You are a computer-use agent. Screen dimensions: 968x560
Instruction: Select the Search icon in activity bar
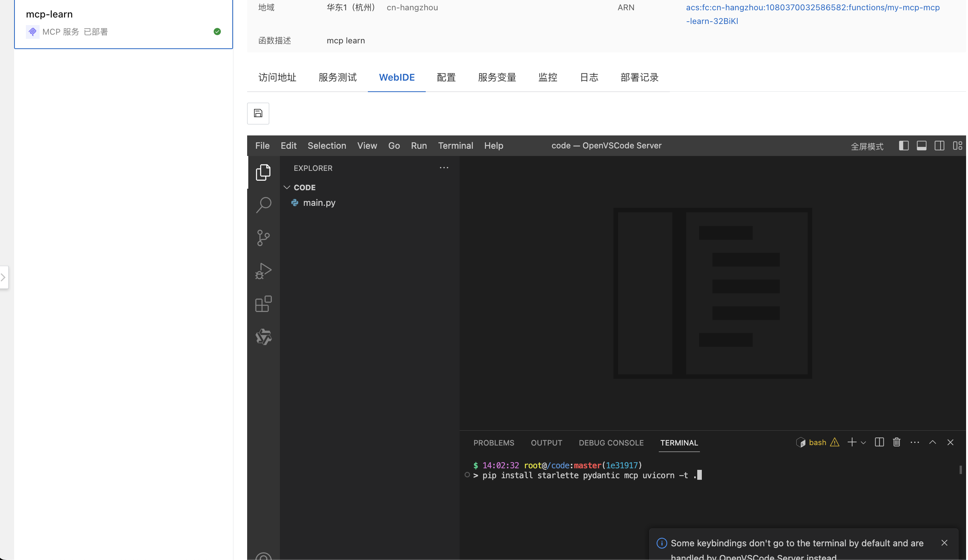coord(264,205)
